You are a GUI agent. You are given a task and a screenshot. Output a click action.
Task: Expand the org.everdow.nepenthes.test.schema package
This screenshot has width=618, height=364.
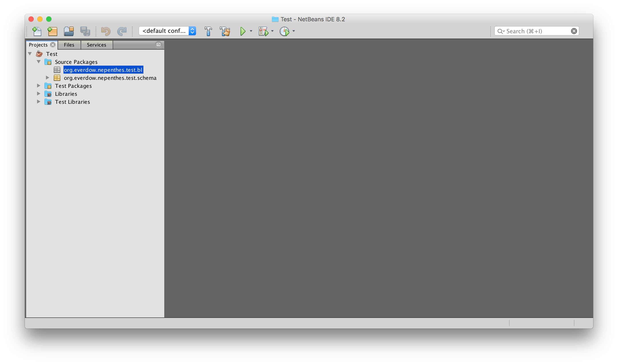(x=48, y=78)
